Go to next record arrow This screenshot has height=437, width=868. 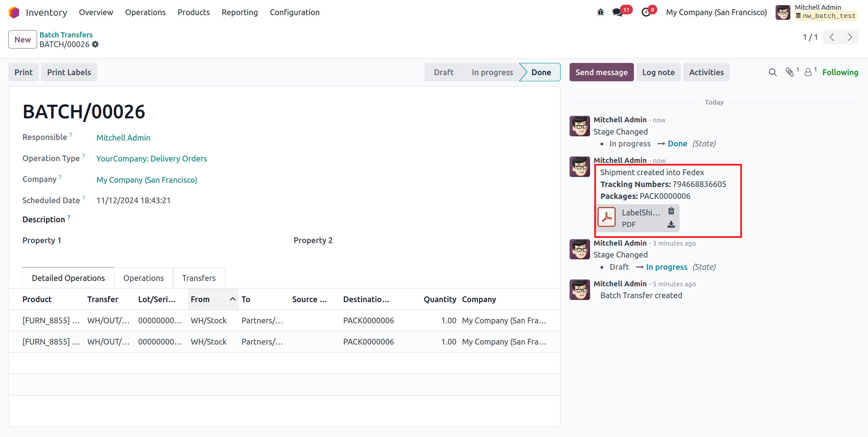(x=850, y=37)
